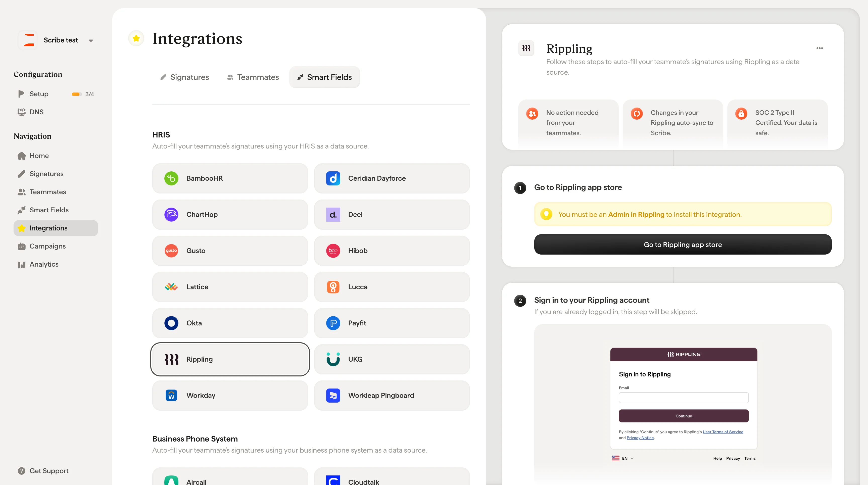Click the Get Support question mark icon
Image resolution: width=868 pixels, height=485 pixels.
(x=22, y=471)
